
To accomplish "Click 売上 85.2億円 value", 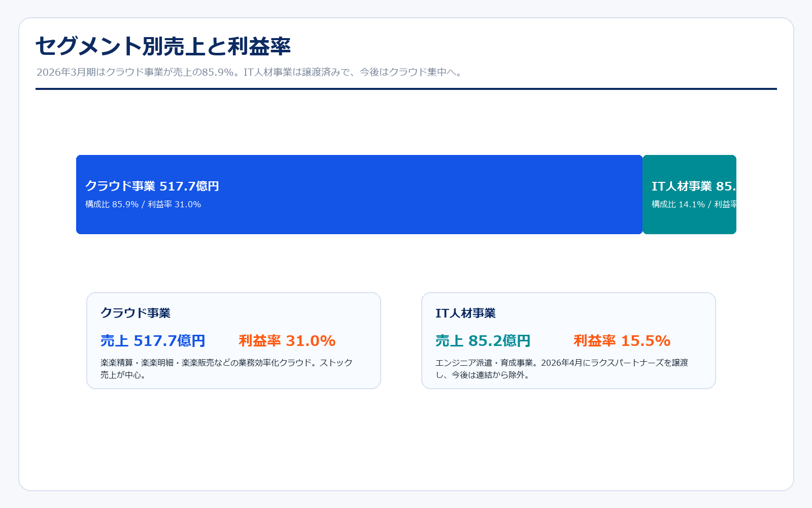I will point(483,341).
